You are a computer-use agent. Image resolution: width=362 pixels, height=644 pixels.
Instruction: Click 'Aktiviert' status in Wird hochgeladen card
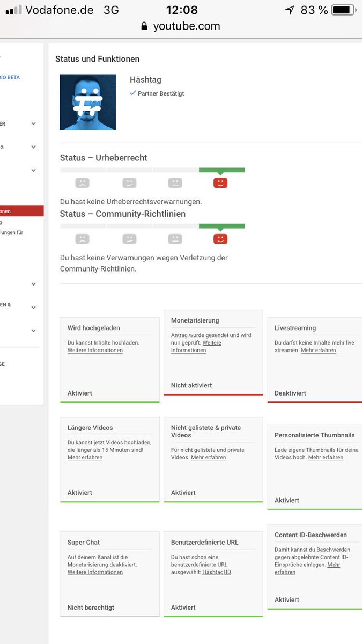coord(80,393)
